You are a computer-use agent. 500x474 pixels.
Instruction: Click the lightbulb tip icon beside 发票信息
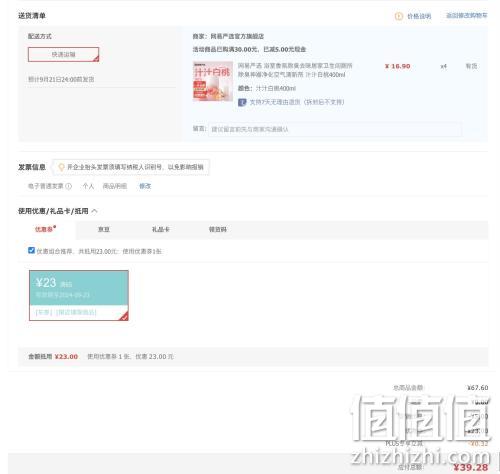[61, 167]
